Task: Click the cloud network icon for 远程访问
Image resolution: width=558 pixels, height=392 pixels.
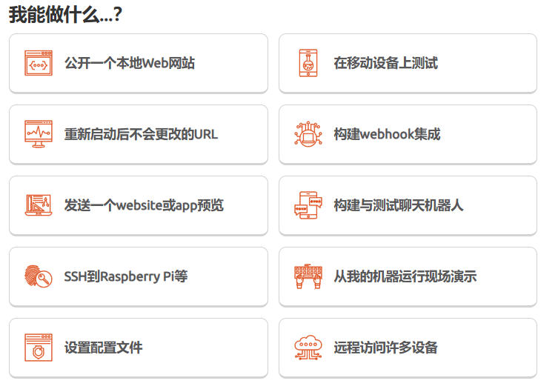Action: (308, 348)
